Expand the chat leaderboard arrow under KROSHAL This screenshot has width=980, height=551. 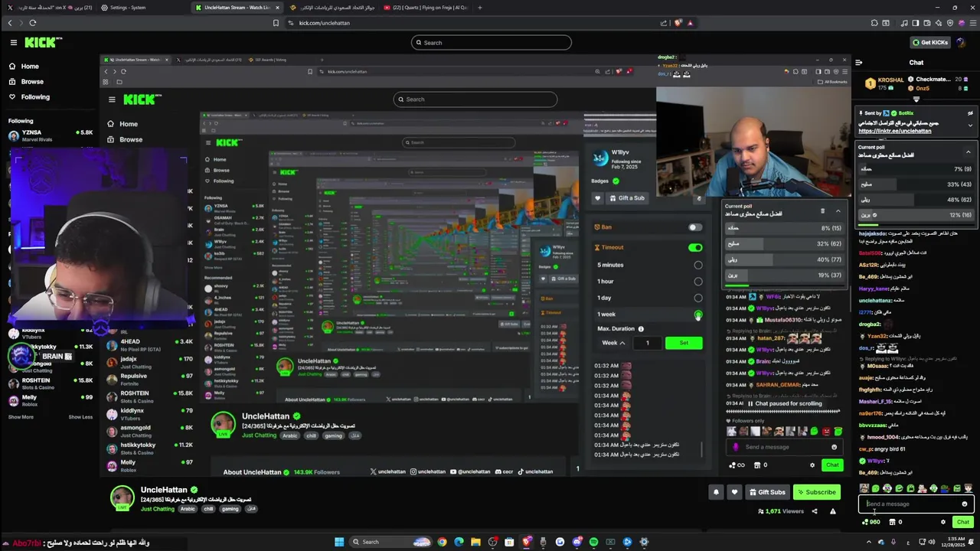click(916, 99)
